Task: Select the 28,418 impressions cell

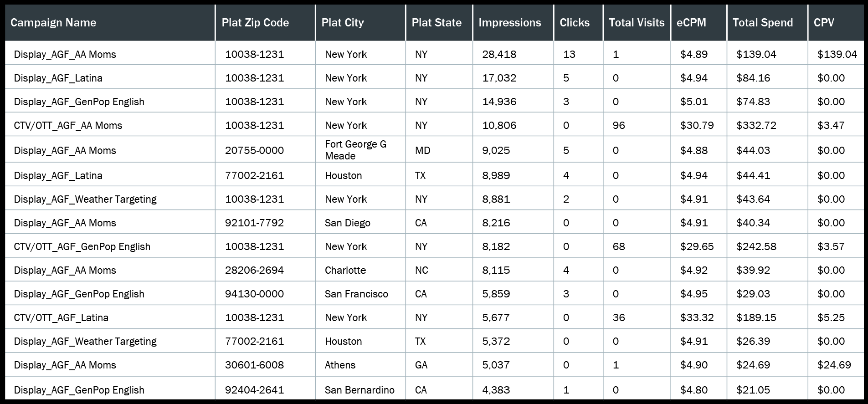Action: tap(499, 54)
